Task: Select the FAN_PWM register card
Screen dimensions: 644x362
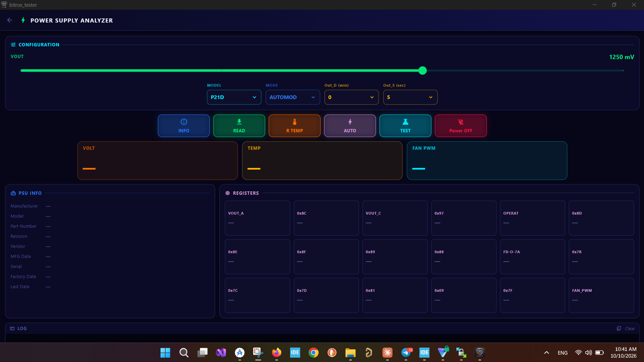Action: coord(601,295)
